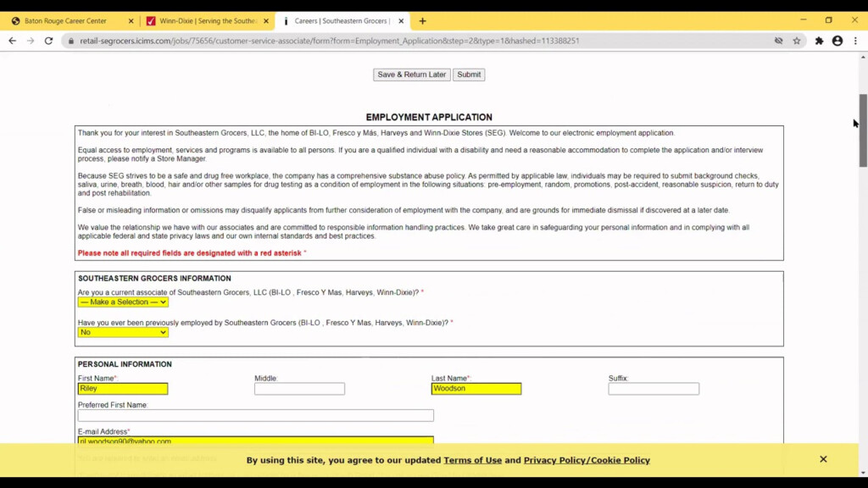Dismiss the cookie policy banner
Image resolution: width=868 pixels, height=488 pixels.
pyautogui.click(x=823, y=459)
